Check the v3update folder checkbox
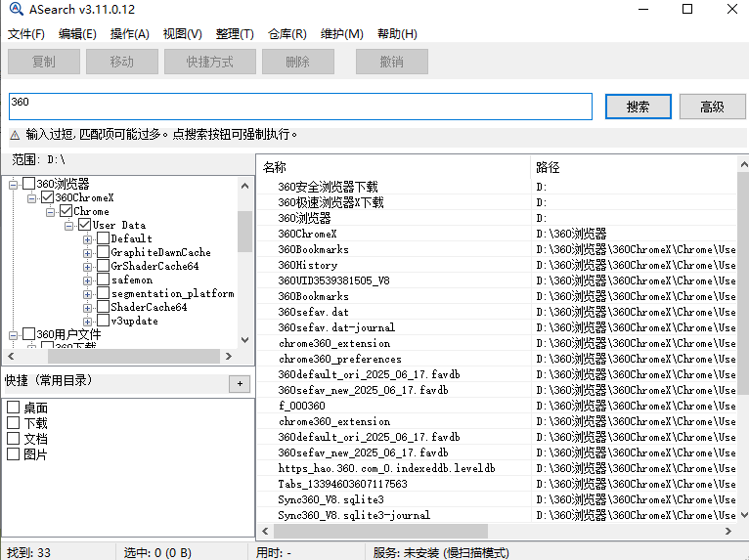The image size is (749, 560). click(104, 321)
